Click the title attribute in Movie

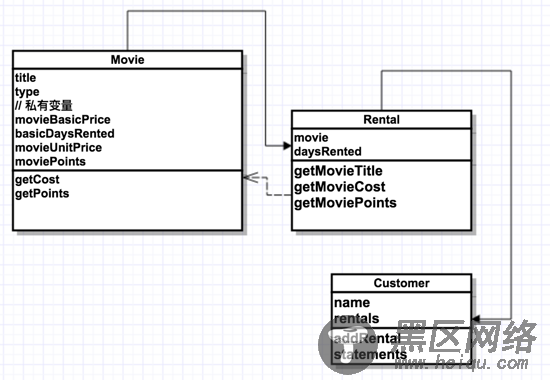coord(25,78)
